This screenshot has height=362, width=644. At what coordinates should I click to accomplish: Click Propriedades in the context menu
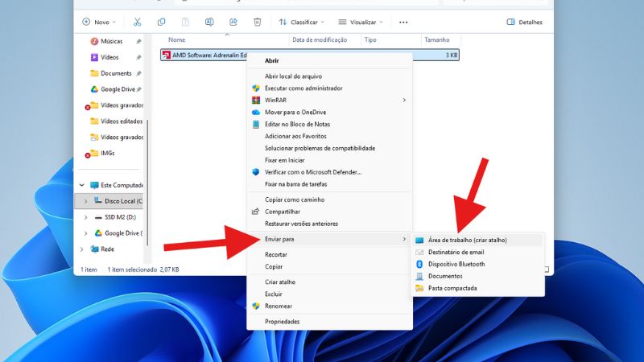point(282,321)
